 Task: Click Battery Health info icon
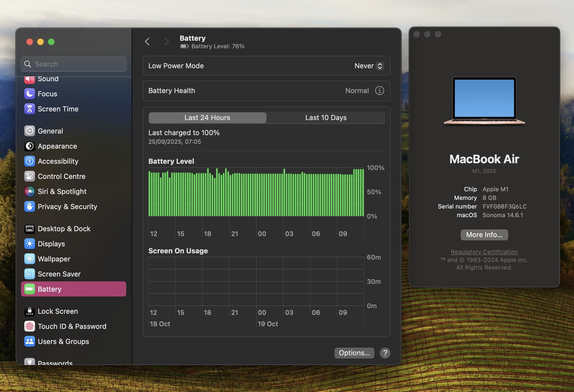[x=379, y=91]
